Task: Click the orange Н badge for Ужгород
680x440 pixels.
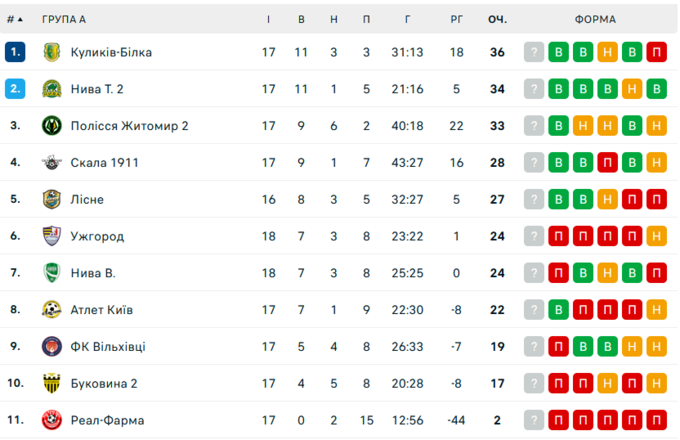Action: 656,236
